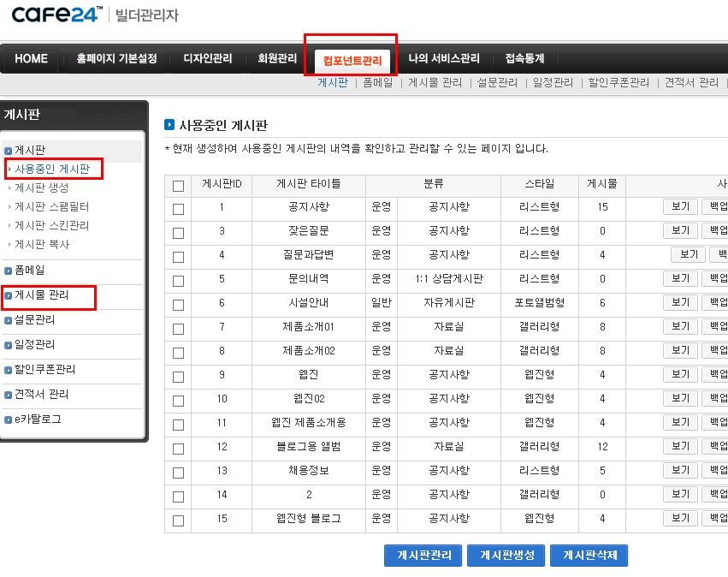Click the 게시판생성 button below the table
The image size is (728, 577).
(506, 555)
